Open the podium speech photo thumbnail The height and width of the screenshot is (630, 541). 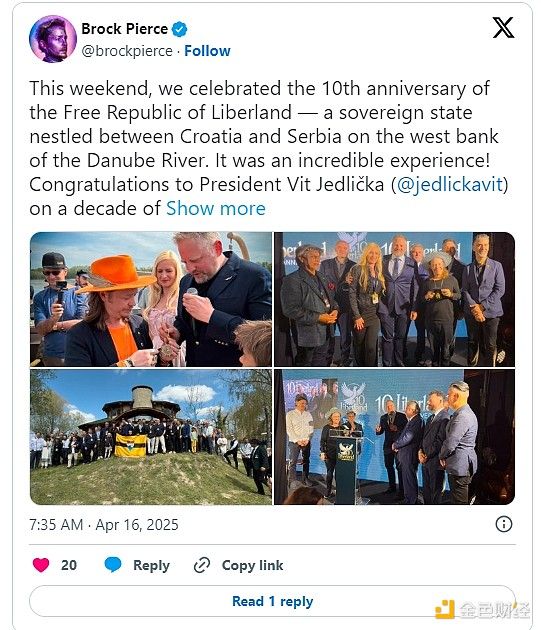point(394,437)
